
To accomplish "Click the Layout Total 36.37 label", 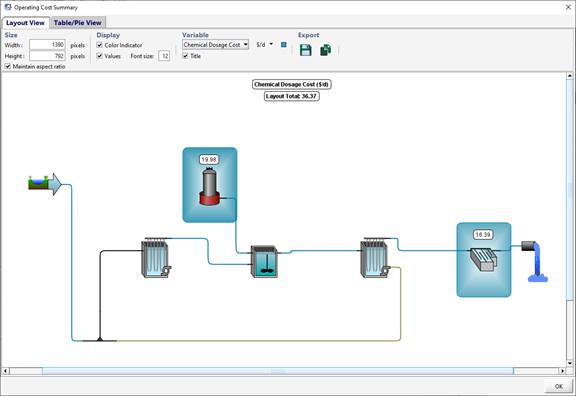I will click(x=292, y=96).
